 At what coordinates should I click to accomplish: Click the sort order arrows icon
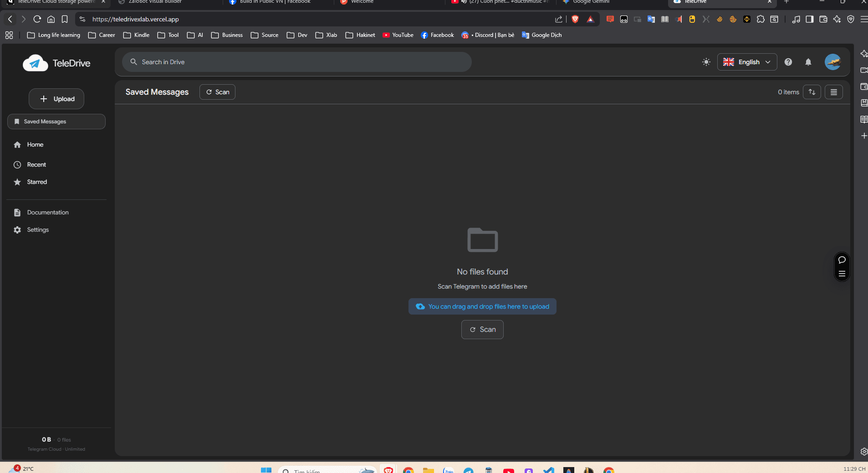(812, 92)
